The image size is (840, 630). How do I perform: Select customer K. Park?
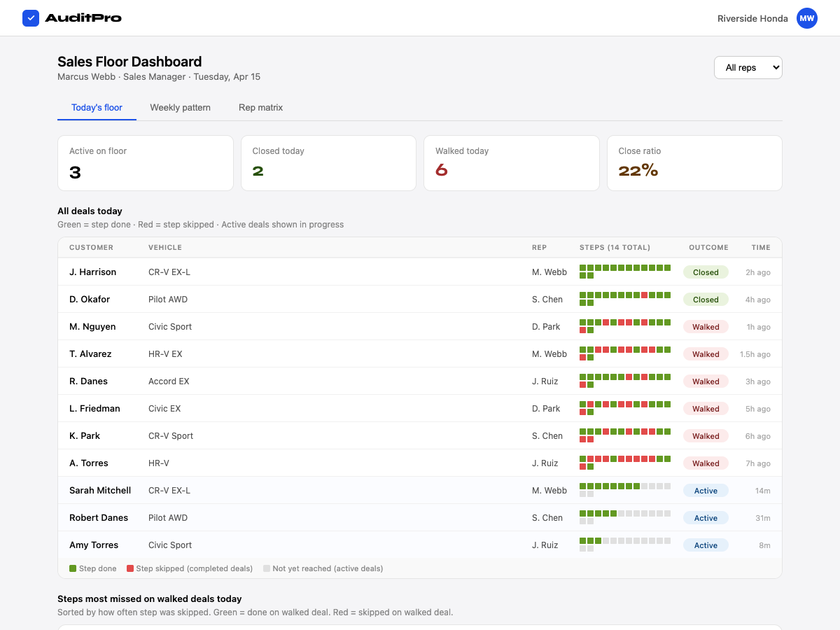[85, 436]
